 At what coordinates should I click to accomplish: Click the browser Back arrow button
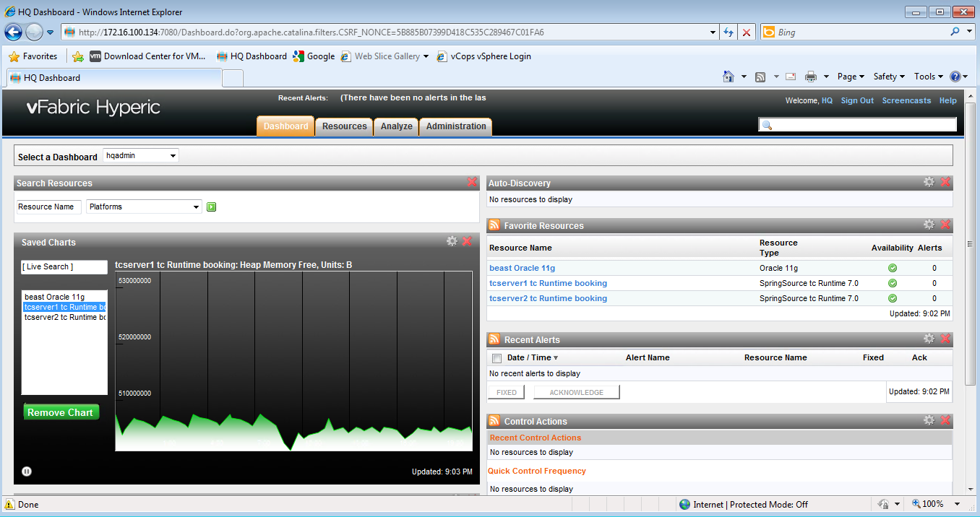(x=13, y=32)
